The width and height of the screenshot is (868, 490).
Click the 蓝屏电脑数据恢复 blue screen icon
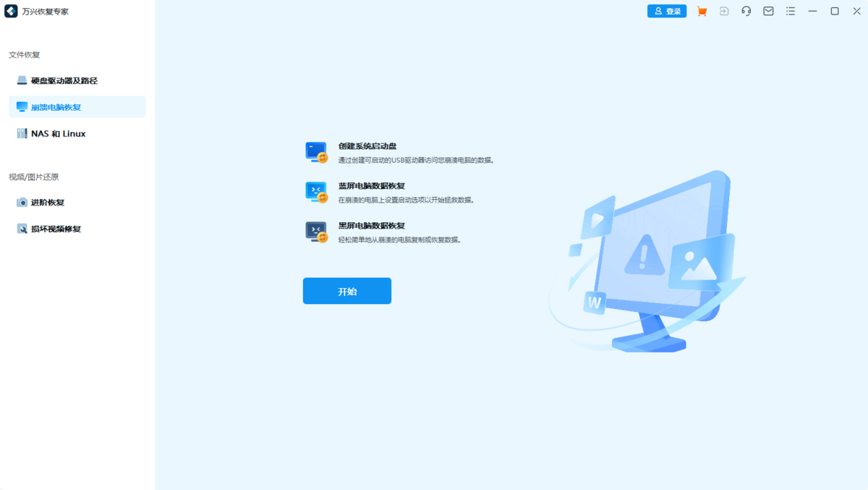[x=316, y=193]
